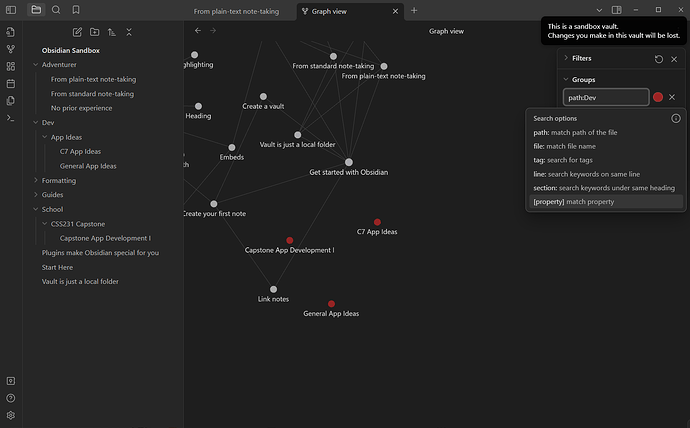The image size is (690, 428).
Task: Expand the Filters section
Action: pyautogui.click(x=581, y=59)
